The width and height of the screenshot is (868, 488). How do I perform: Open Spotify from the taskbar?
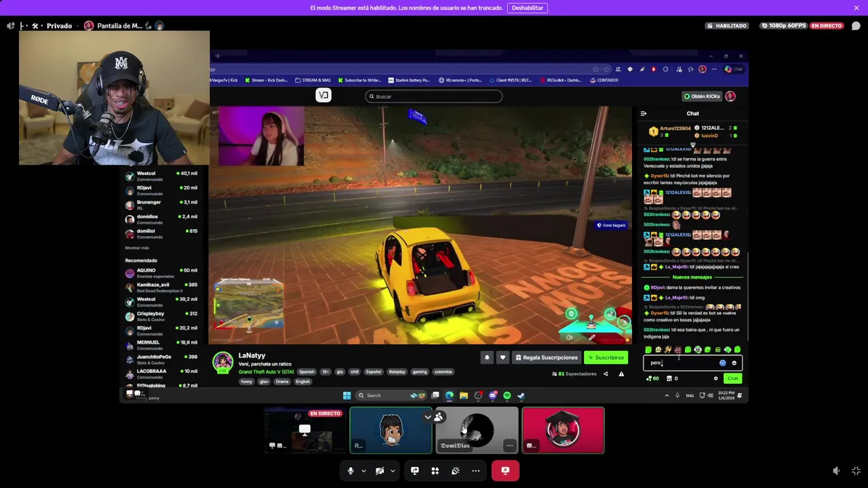(507, 396)
